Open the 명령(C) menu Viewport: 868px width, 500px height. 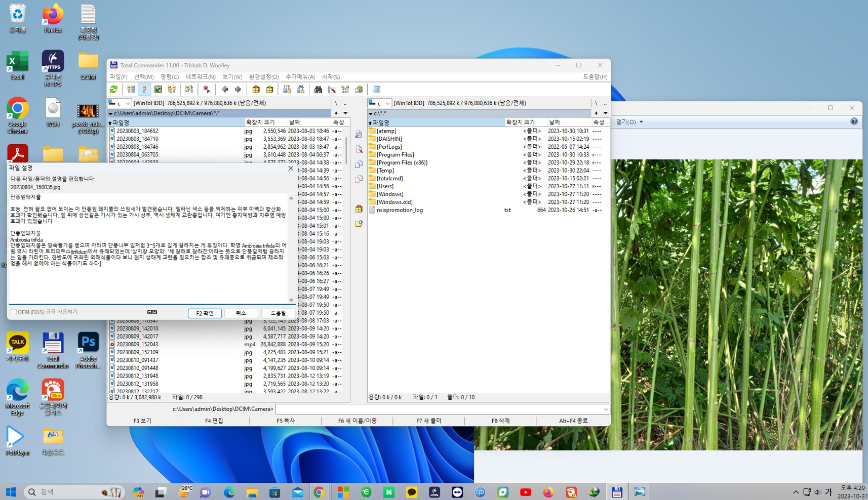pos(170,77)
